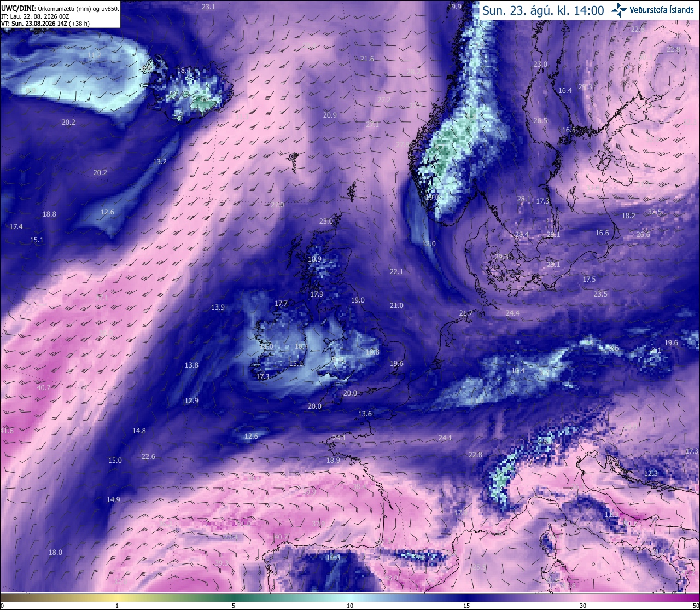The height and width of the screenshot is (610, 700).
Task: Click the 18.9 value over Bay of Biscay
Action: [333, 461]
